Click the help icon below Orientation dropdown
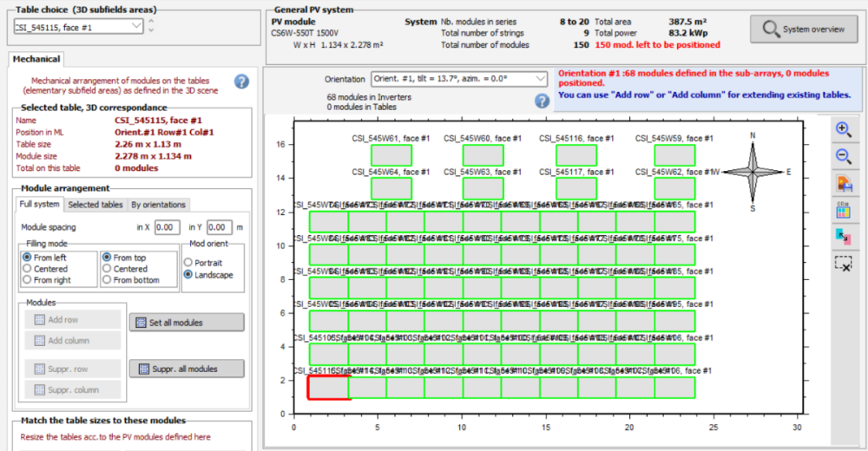 tap(542, 101)
